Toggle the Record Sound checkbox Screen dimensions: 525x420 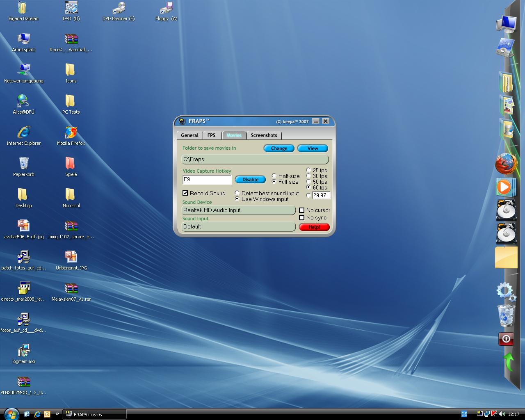point(185,193)
